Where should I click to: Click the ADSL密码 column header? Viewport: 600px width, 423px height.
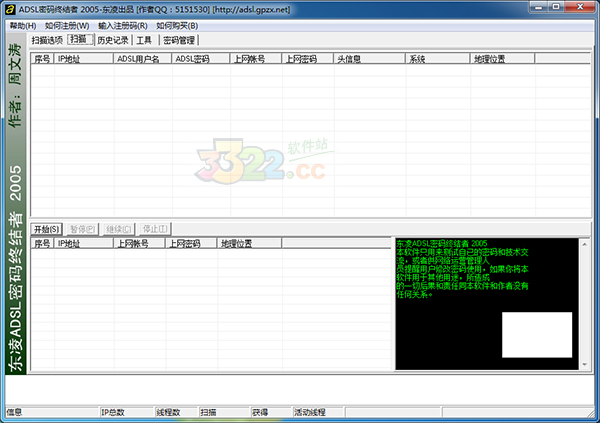[199, 59]
